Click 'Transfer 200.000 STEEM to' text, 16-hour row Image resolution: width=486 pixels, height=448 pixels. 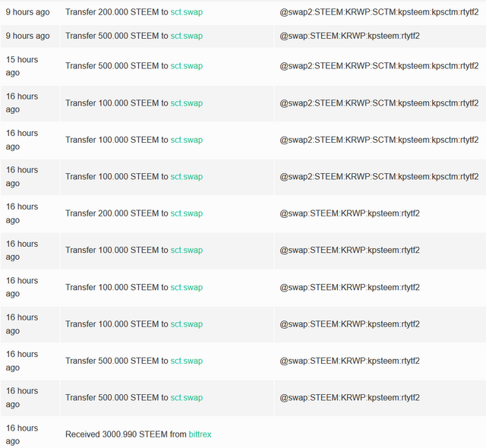tap(116, 213)
